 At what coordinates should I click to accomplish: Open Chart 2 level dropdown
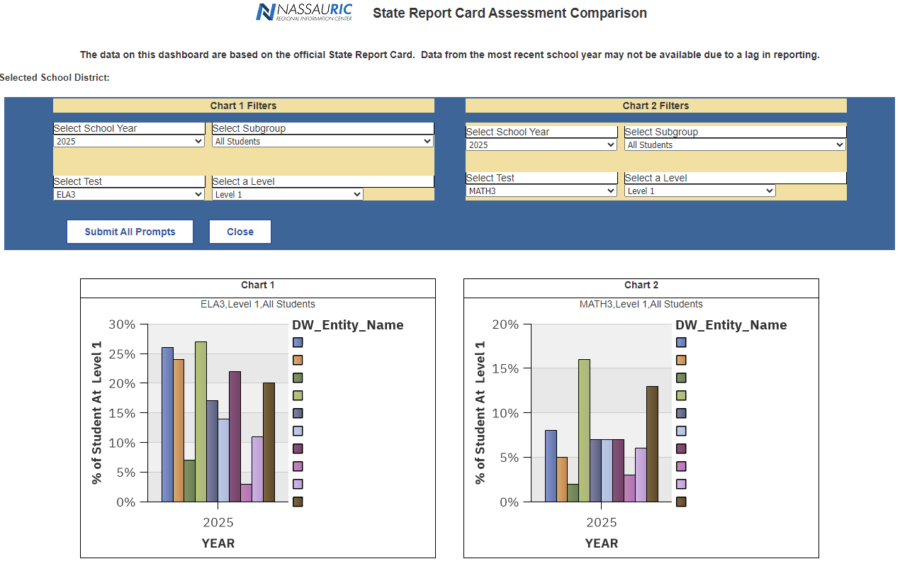[700, 191]
